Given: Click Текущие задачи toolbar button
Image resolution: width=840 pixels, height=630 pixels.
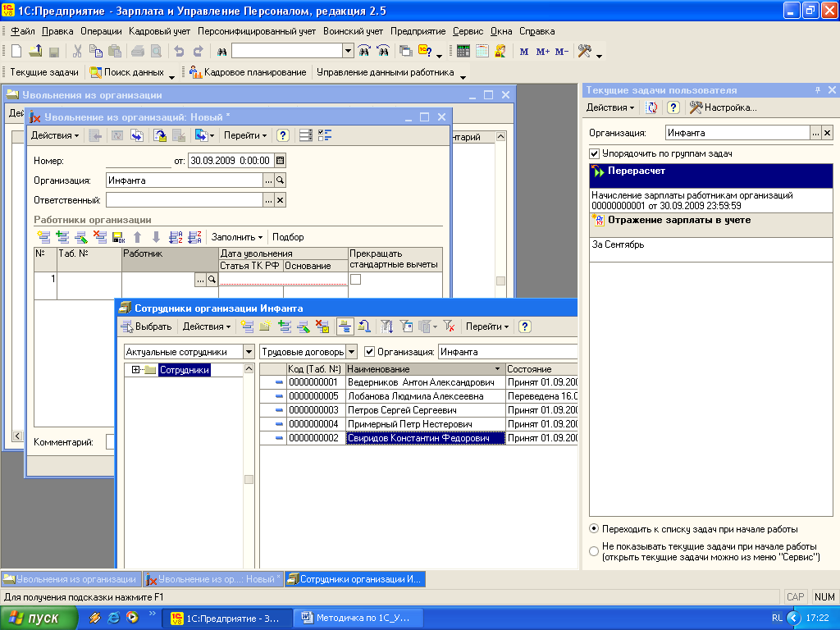Looking at the screenshot, I should [44, 72].
